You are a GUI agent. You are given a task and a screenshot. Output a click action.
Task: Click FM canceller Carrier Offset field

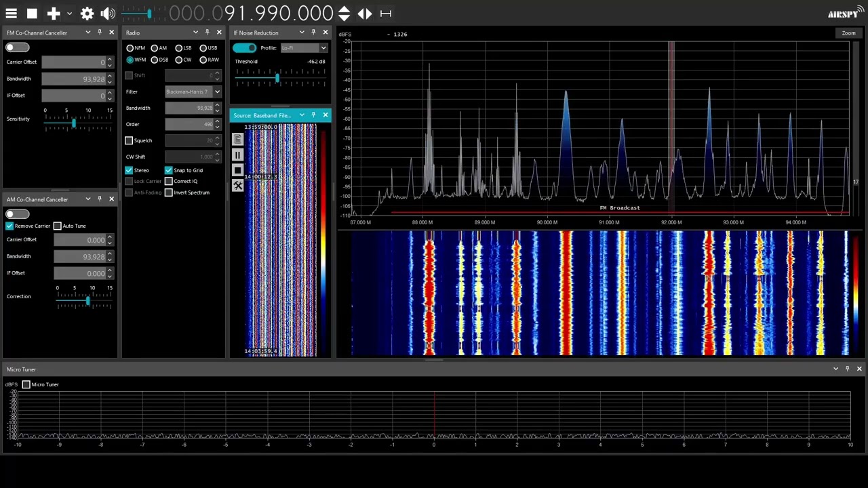pos(77,62)
